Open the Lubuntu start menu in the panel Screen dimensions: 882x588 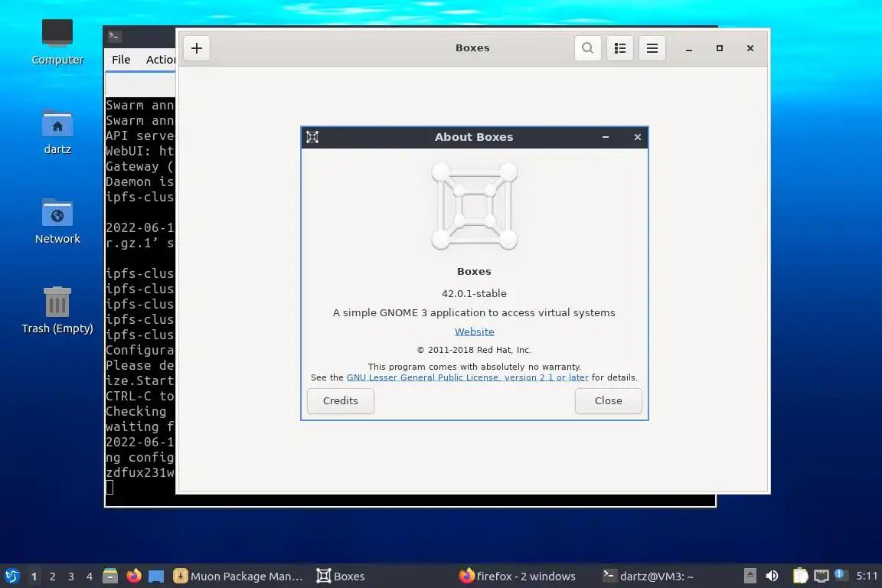[12, 577]
